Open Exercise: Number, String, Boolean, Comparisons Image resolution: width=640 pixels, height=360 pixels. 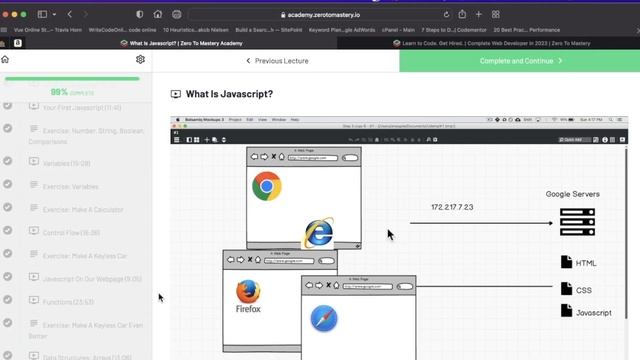coord(87,136)
